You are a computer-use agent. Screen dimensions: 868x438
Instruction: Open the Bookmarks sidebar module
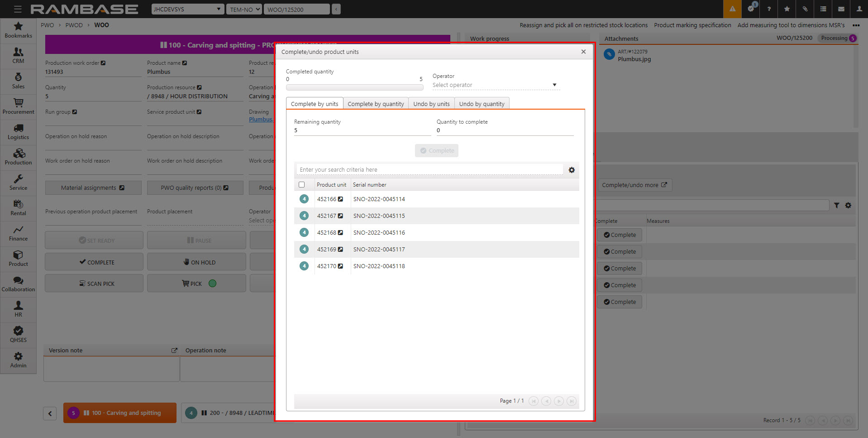(18, 30)
